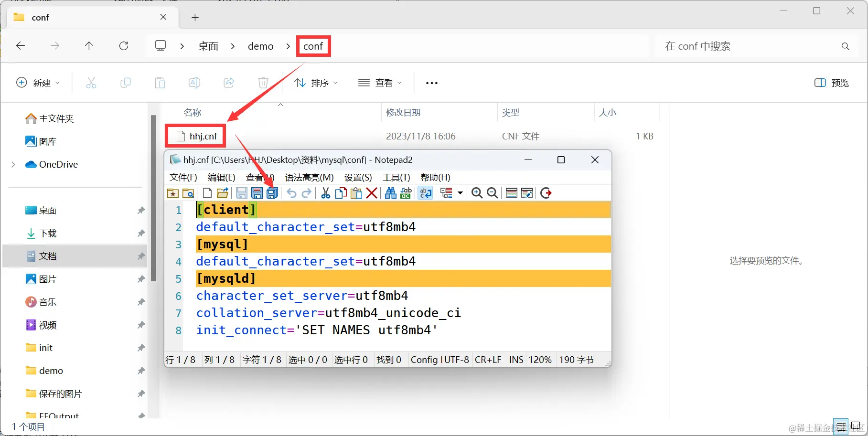Sort by the 大小 column header
Screen dimensions: 868x436
(608, 113)
